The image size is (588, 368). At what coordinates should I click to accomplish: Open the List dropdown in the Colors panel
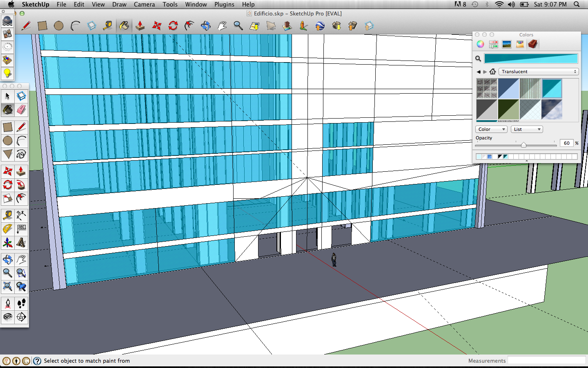pos(526,129)
